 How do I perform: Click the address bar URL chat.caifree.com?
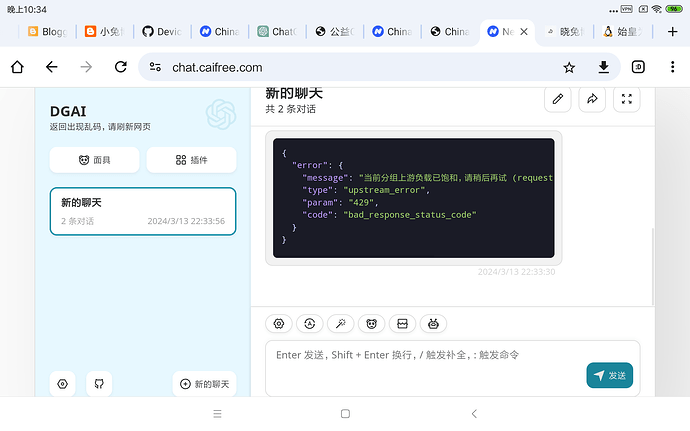coord(217,67)
